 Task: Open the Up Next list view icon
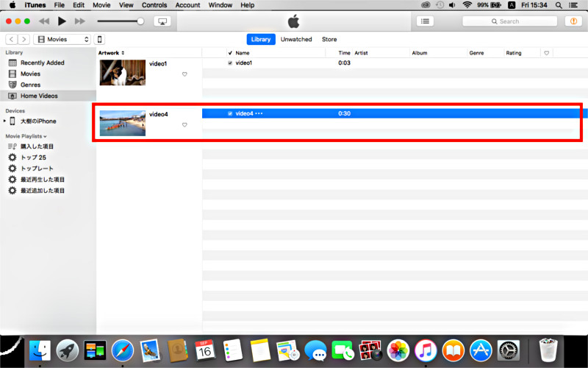click(x=426, y=21)
